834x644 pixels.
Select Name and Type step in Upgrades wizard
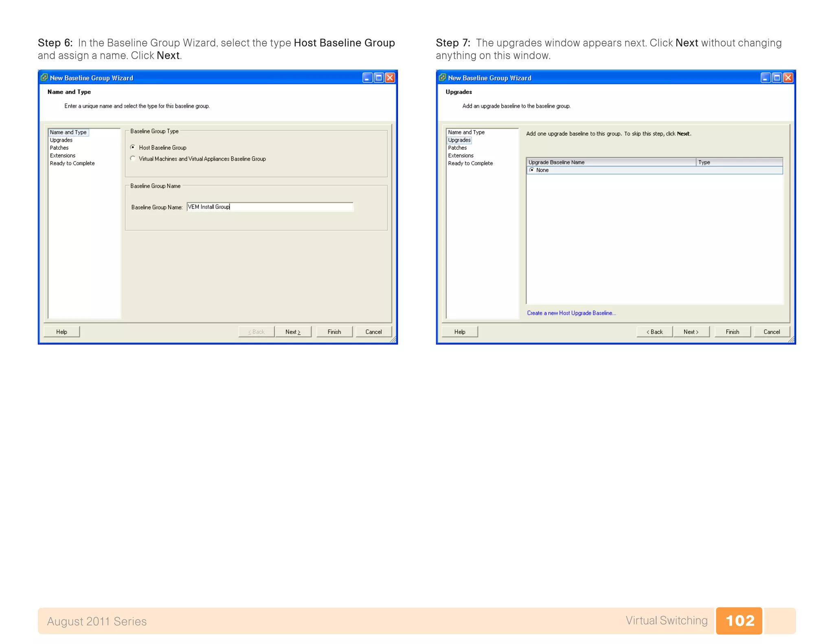point(466,132)
